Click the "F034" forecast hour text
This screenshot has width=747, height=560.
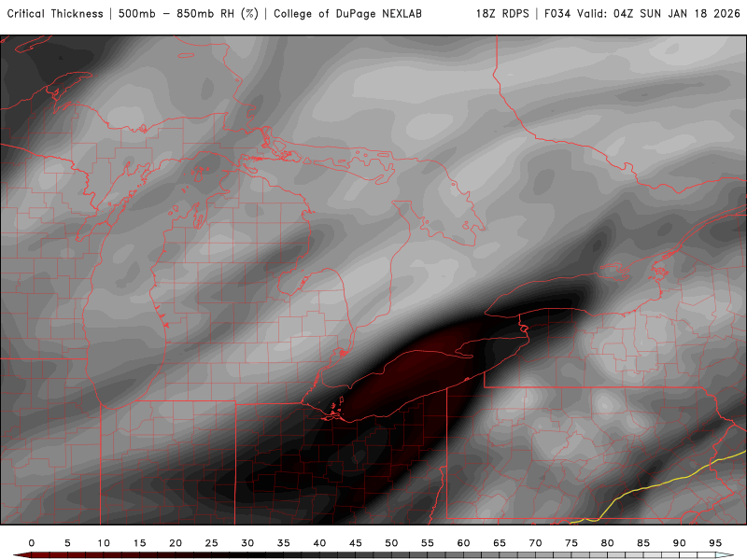[x=557, y=13]
